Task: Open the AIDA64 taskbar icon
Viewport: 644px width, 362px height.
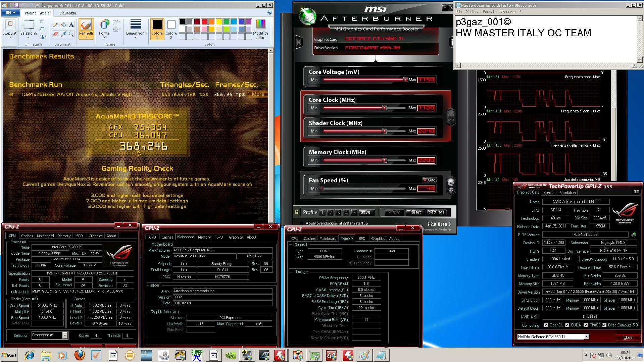Action: point(331,355)
